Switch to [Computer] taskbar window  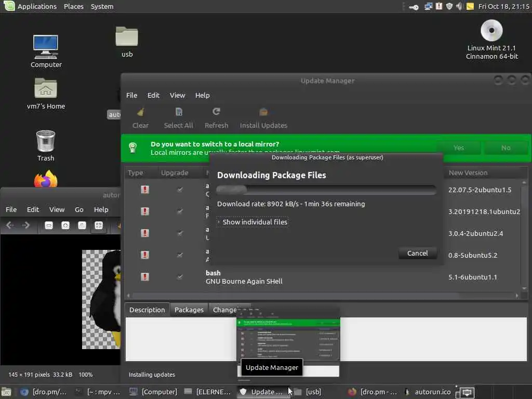point(154,392)
